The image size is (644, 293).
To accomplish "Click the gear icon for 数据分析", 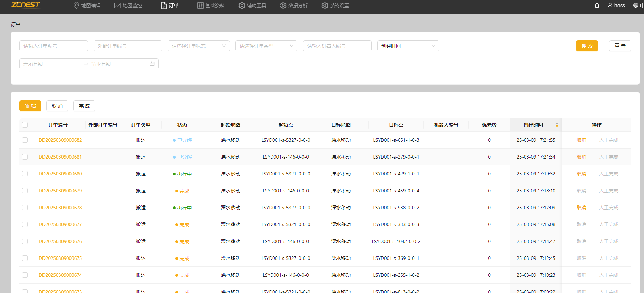I will pos(283,6).
